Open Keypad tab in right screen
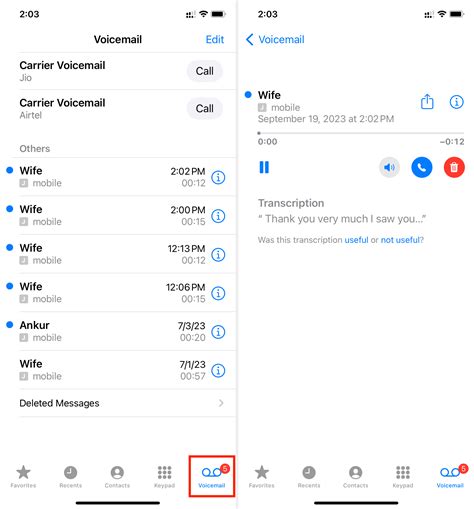Screen dimensions: 474x509 (x=403, y=476)
